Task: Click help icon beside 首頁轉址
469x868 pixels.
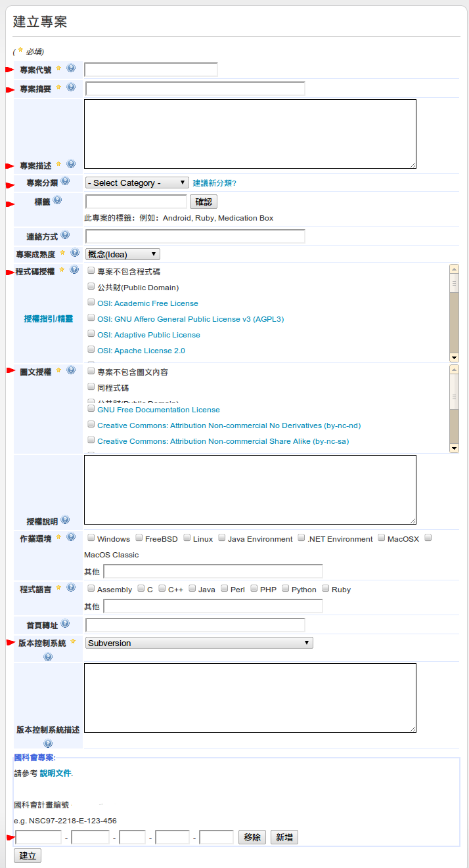Action: [x=65, y=624]
